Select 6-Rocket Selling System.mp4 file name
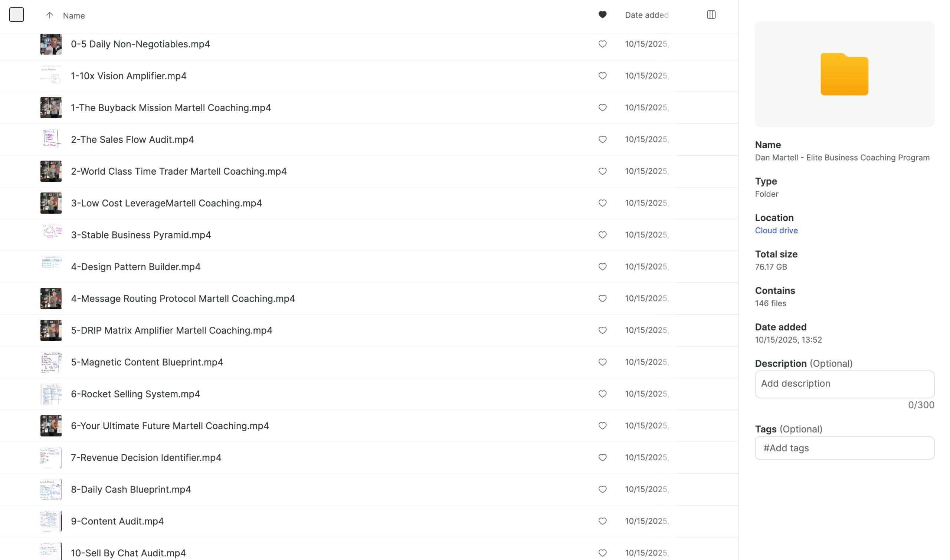This screenshot has width=950, height=560. [x=135, y=394]
